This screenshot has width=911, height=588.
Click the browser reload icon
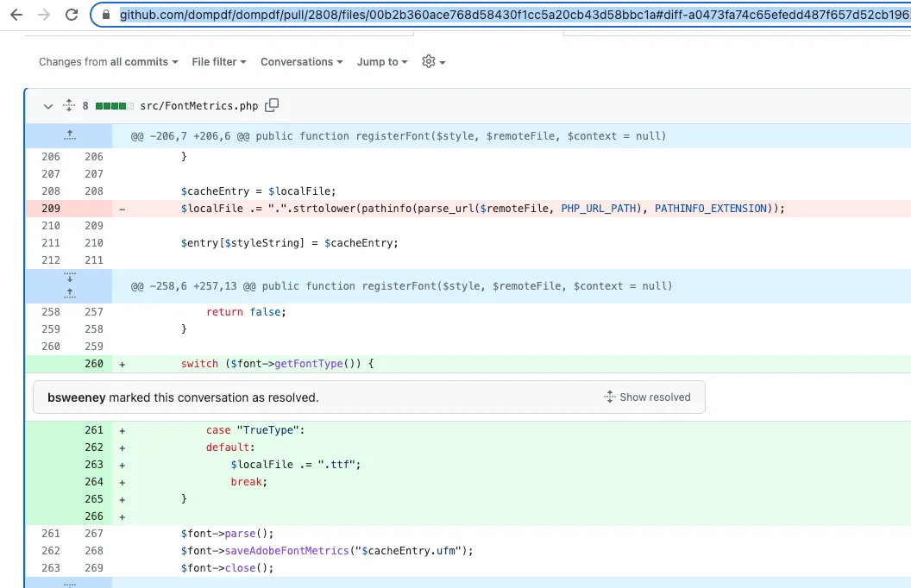(x=72, y=15)
